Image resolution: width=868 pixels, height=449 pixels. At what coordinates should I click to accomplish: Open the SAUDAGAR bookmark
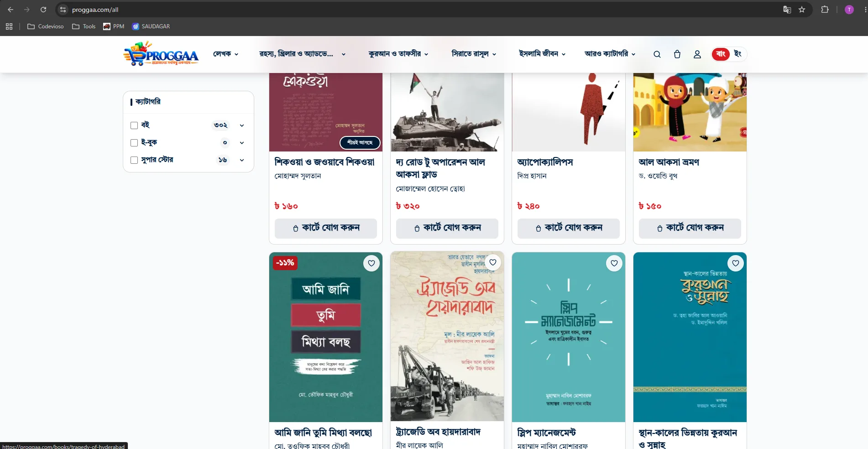point(151,26)
